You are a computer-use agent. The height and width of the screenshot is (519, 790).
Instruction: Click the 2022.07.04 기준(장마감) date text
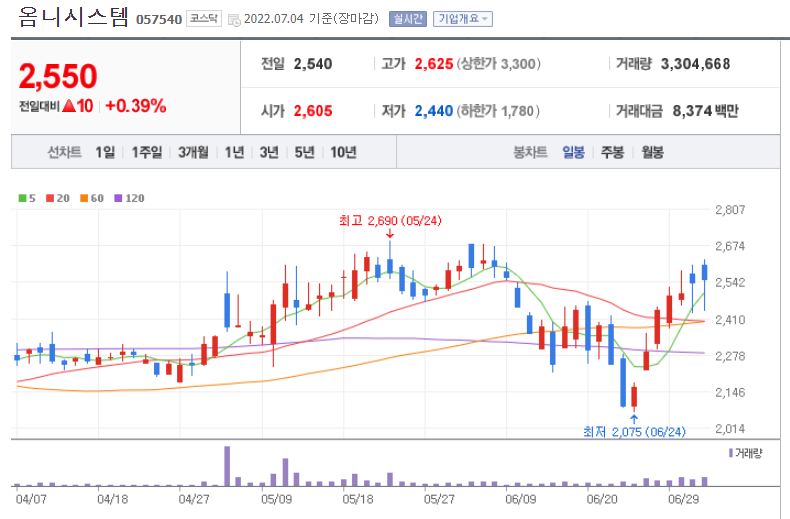tap(311, 19)
